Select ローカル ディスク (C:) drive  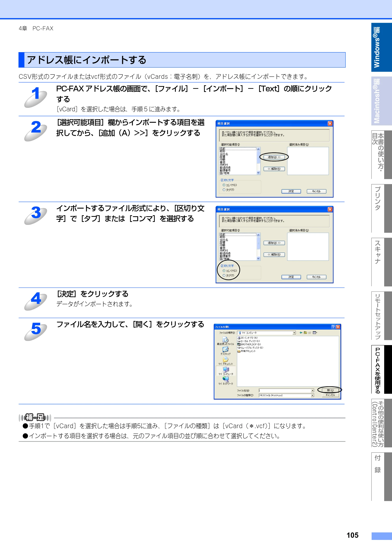pos(249,341)
